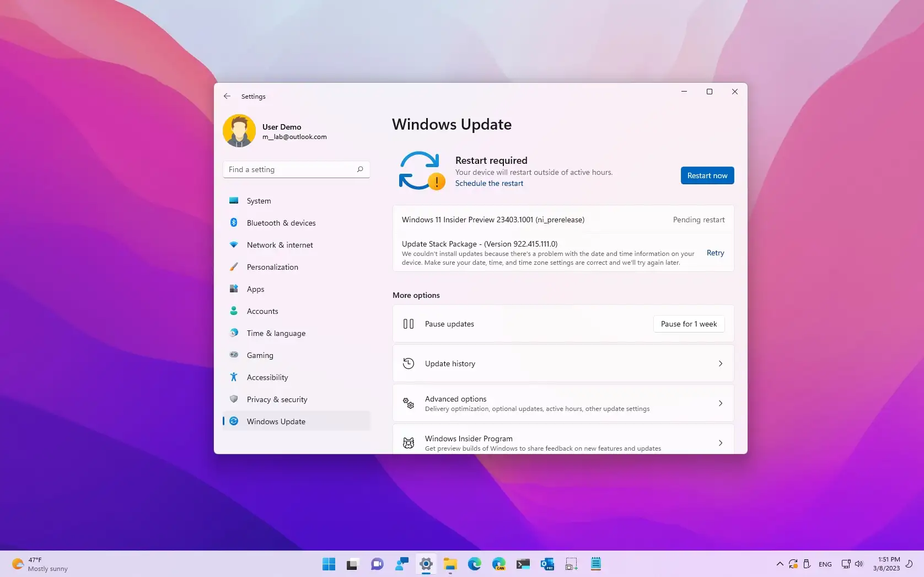Click Restart now button

tap(707, 175)
